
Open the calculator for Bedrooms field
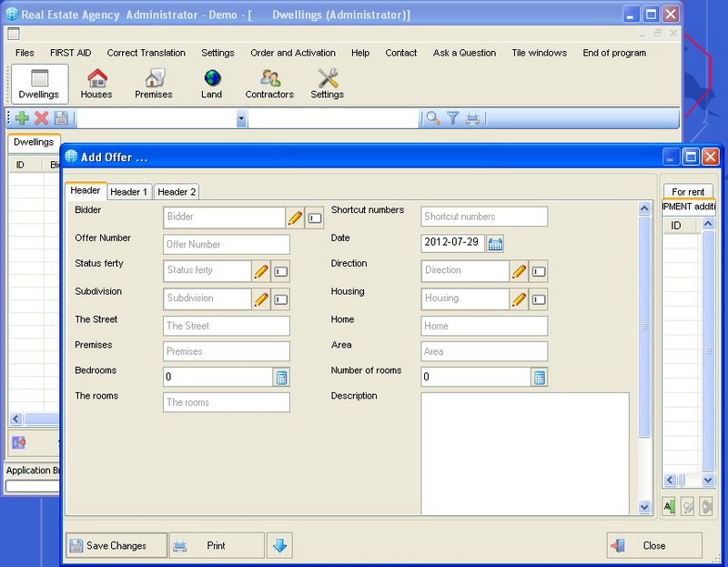[x=281, y=377]
